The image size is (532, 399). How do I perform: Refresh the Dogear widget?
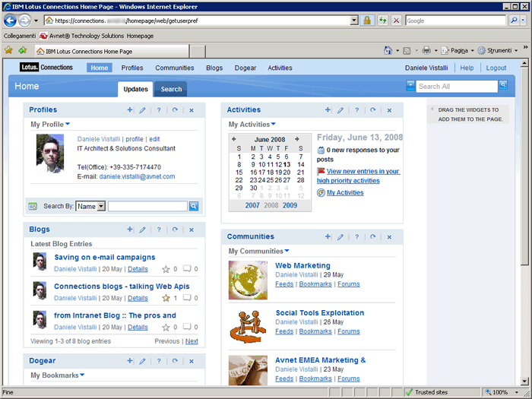pyautogui.click(x=175, y=361)
